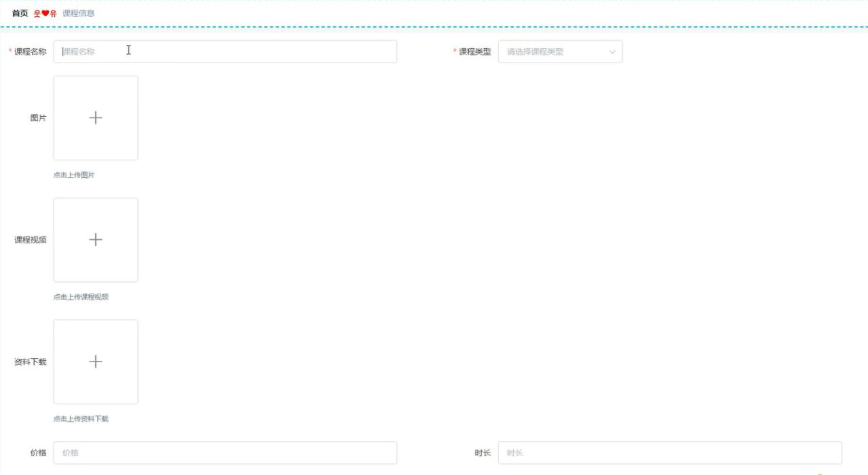868x475 pixels.
Task: Click the 点击上传图片 hint text
Action: (74, 175)
